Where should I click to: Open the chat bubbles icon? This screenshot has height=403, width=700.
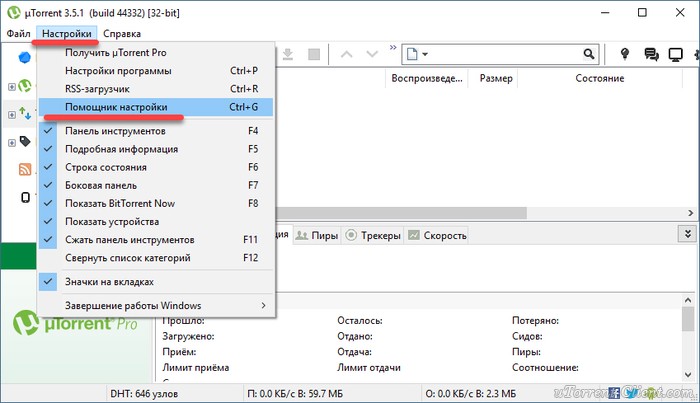click(651, 54)
